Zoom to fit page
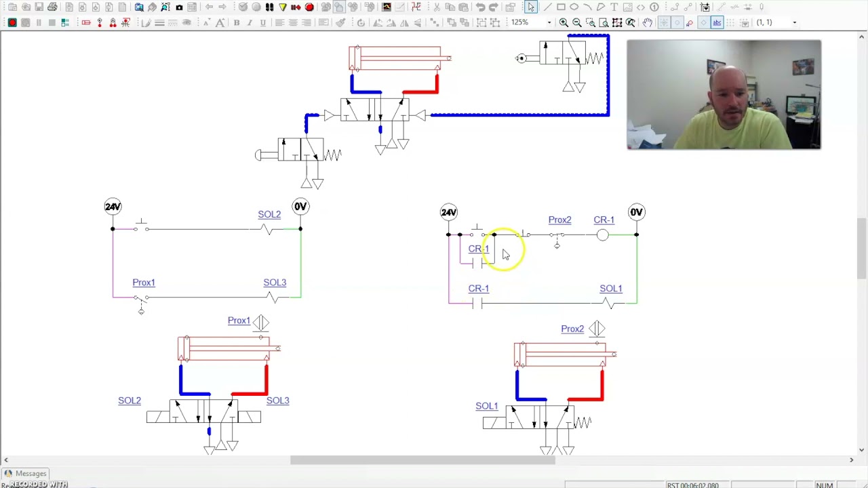Screen dimensions: 868x488 (604, 22)
